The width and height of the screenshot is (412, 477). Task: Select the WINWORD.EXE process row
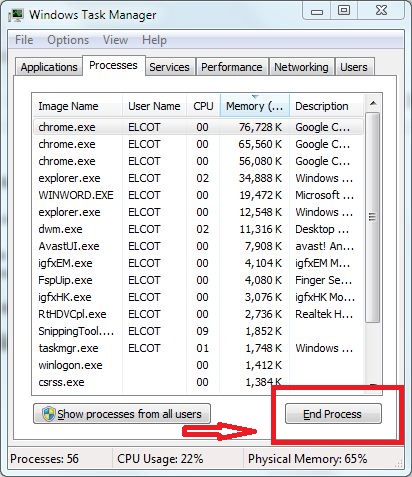tap(198, 195)
